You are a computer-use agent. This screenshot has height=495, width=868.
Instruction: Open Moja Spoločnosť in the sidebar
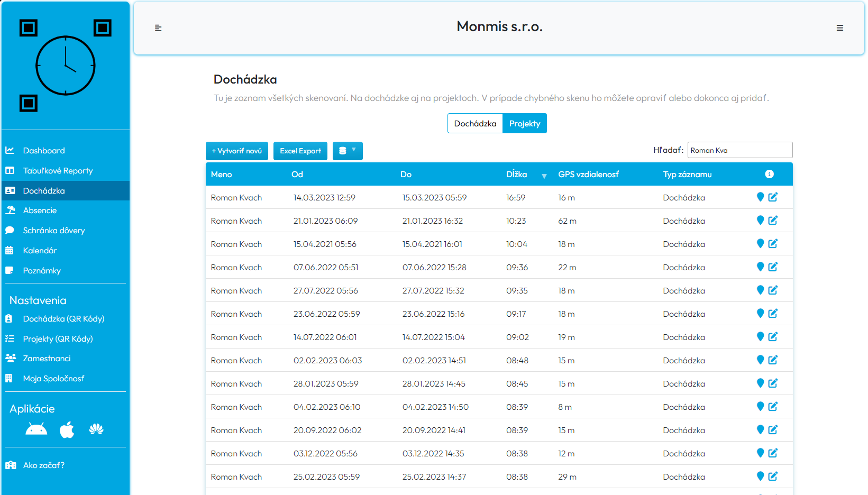[x=66, y=379]
